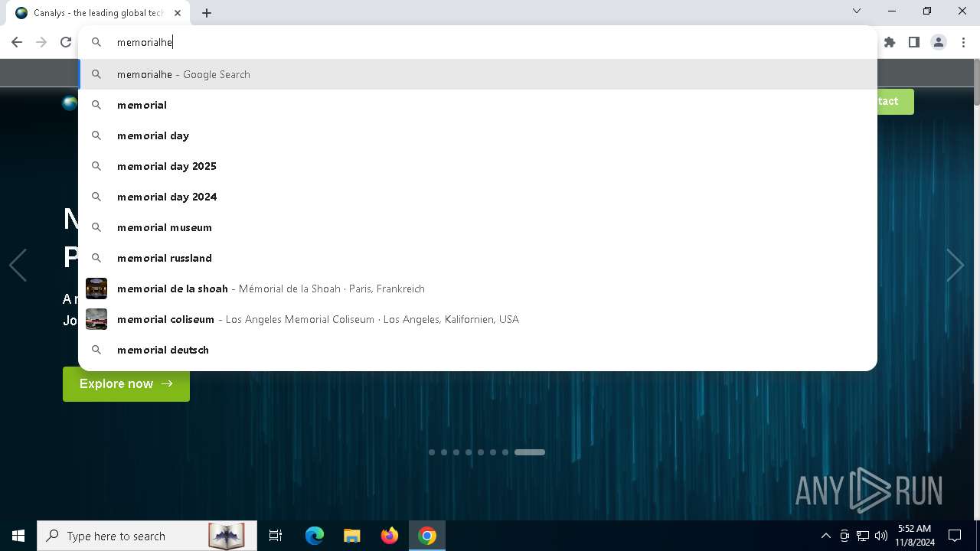Click the Explore now button
Screen dimensions: 980x551
pos(126,383)
